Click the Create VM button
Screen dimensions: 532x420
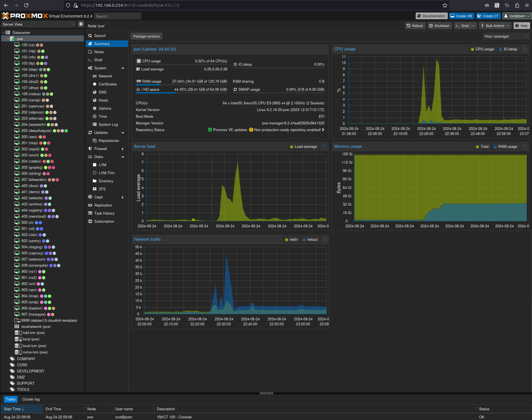pos(461,16)
